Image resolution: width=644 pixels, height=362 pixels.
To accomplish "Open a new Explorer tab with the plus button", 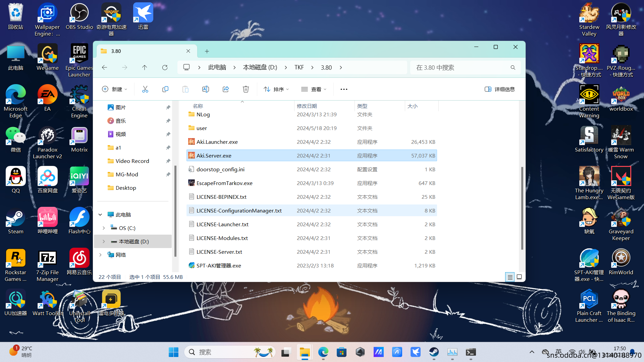I will 207,51.
